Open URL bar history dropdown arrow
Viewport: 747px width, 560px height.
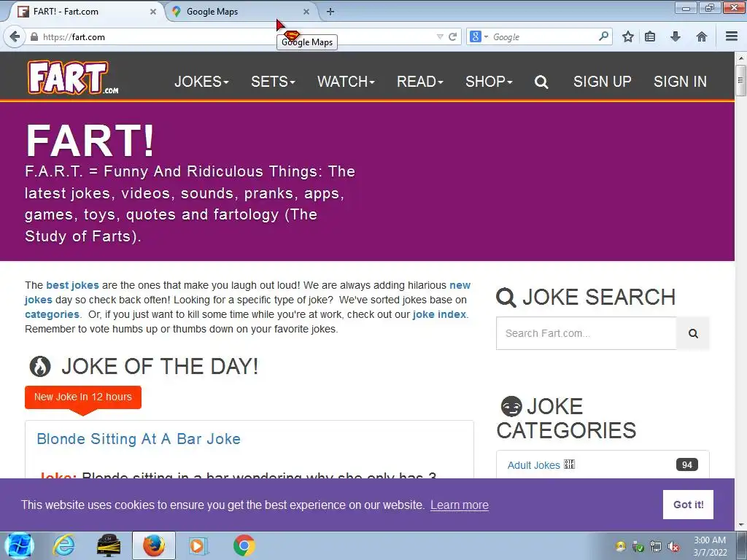coord(440,36)
